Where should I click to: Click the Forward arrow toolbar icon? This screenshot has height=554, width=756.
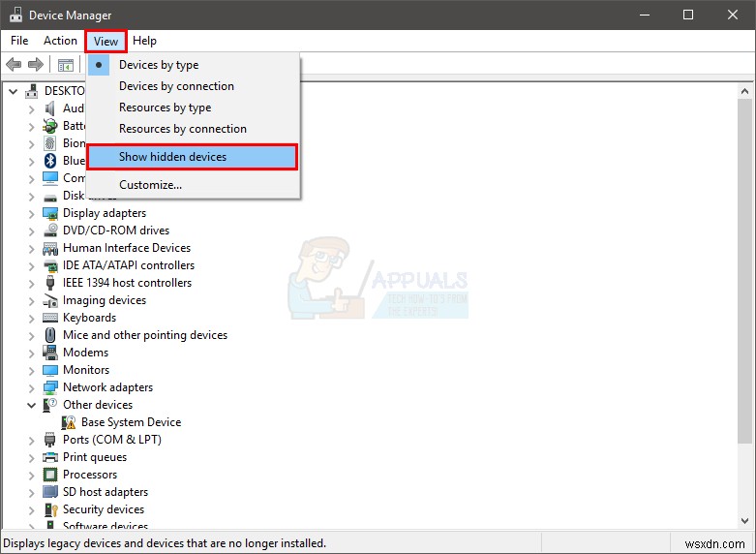pyautogui.click(x=36, y=64)
